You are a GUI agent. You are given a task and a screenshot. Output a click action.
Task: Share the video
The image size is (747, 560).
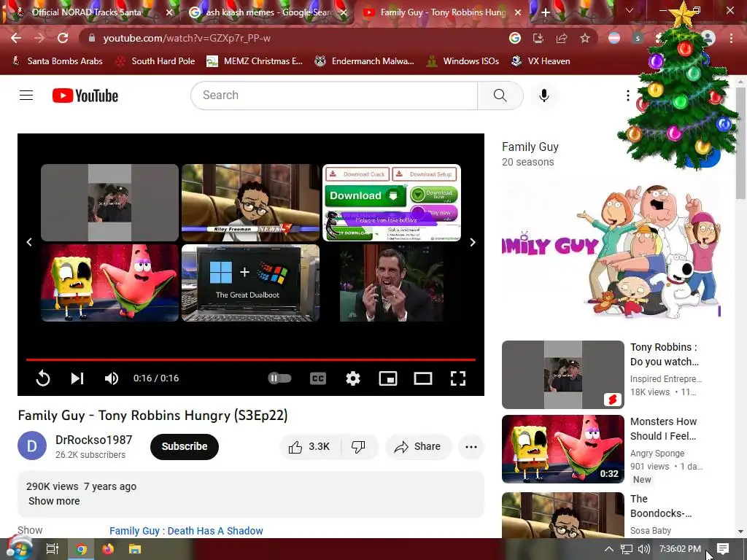coord(418,447)
